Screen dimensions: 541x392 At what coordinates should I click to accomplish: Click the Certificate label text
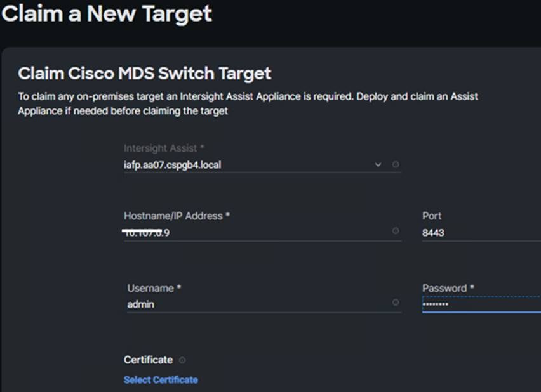148,360
